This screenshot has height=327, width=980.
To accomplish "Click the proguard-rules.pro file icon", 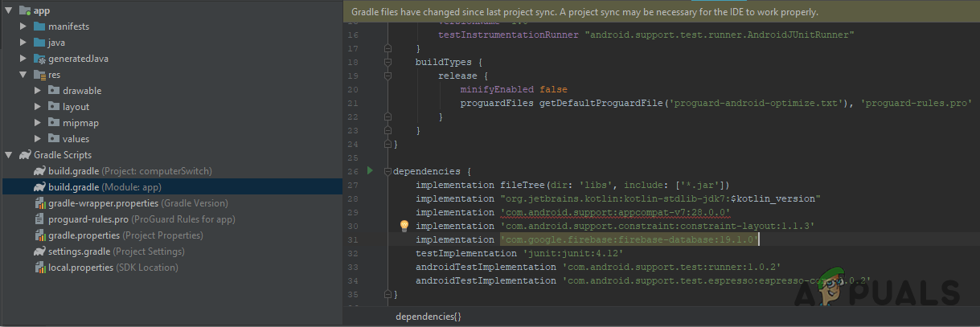I will click(39, 219).
